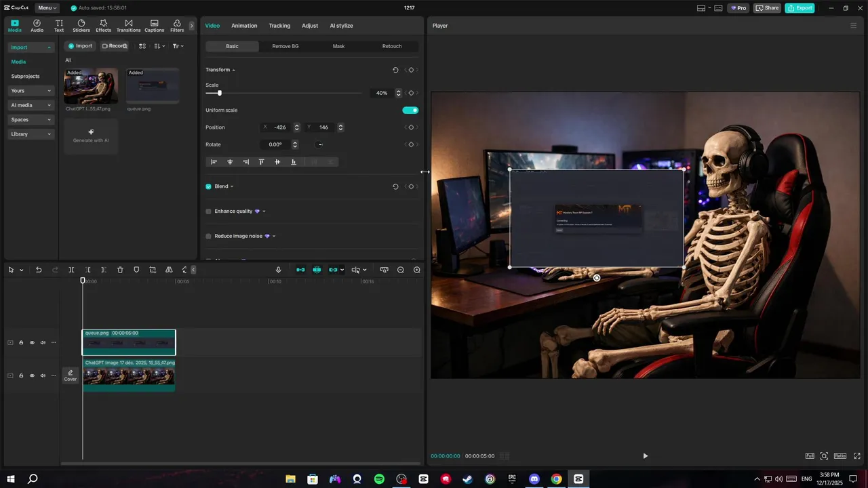Click the rotation dial control
868x488 pixels.
click(x=320, y=144)
